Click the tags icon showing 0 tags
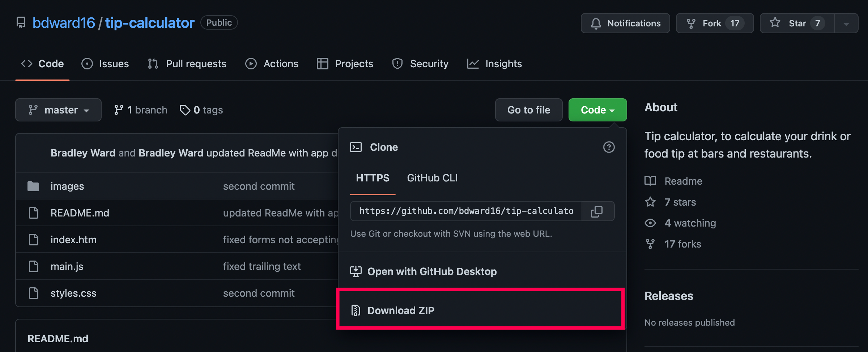Screen dimensions: 868x352 pyautogui.click(x=185, y=110)
